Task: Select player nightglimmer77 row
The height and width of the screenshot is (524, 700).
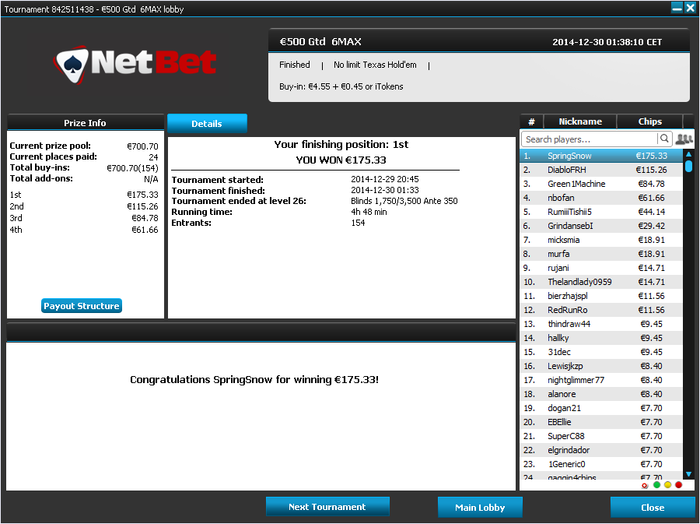Action: pos(601,380)
